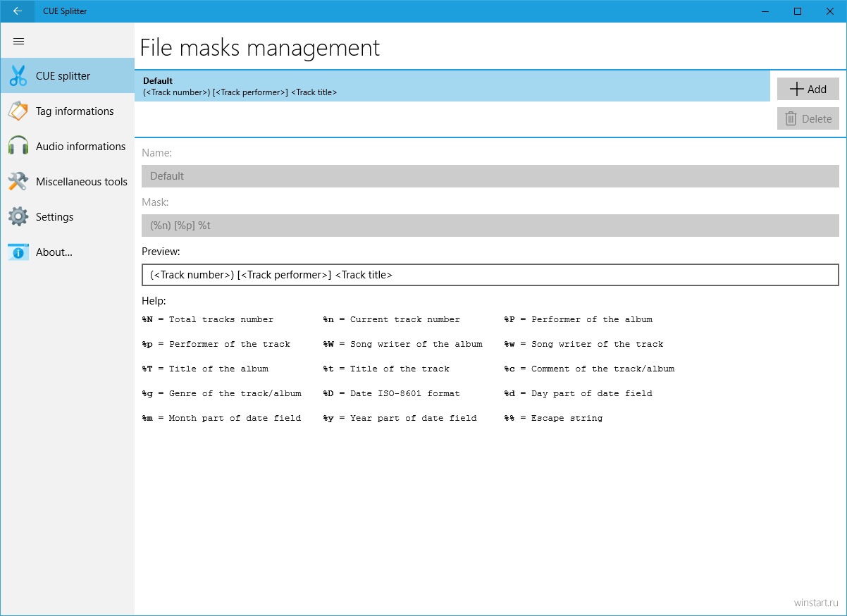The height and width of the screenshot is (616, 847).
Task: Select the Default file mask entry
Action: tap(451, 86)
